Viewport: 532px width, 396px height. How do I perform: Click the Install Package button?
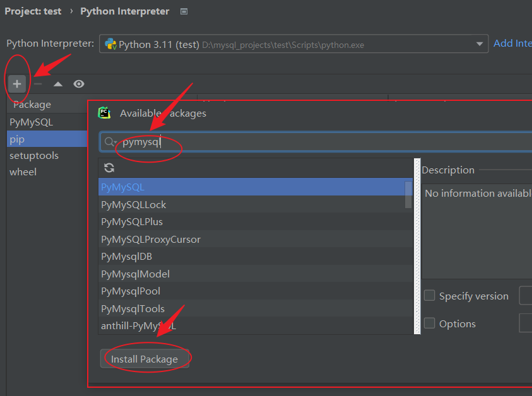tap(145, 359)
